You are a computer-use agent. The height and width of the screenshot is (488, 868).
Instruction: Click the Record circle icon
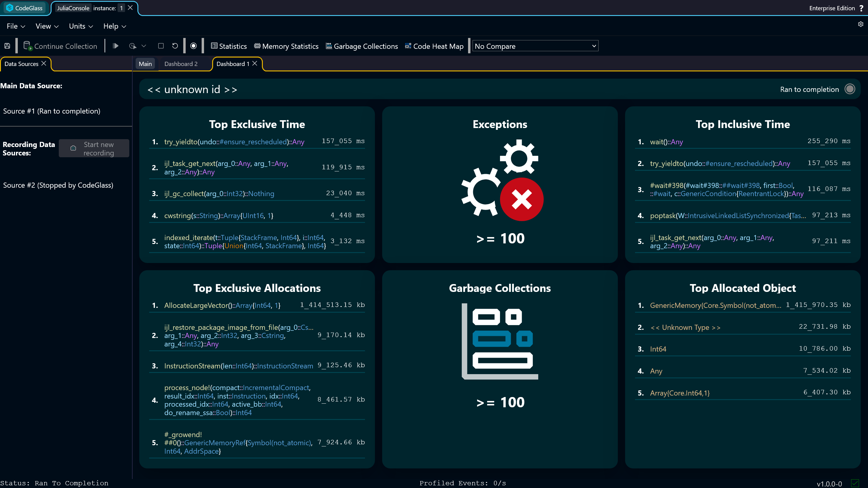click(193, 46)
